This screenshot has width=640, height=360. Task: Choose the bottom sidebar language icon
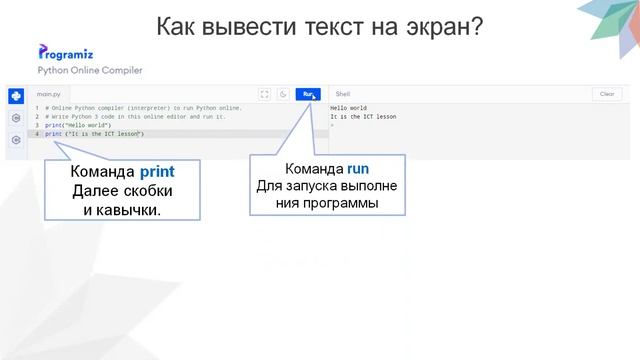(16, 140)
